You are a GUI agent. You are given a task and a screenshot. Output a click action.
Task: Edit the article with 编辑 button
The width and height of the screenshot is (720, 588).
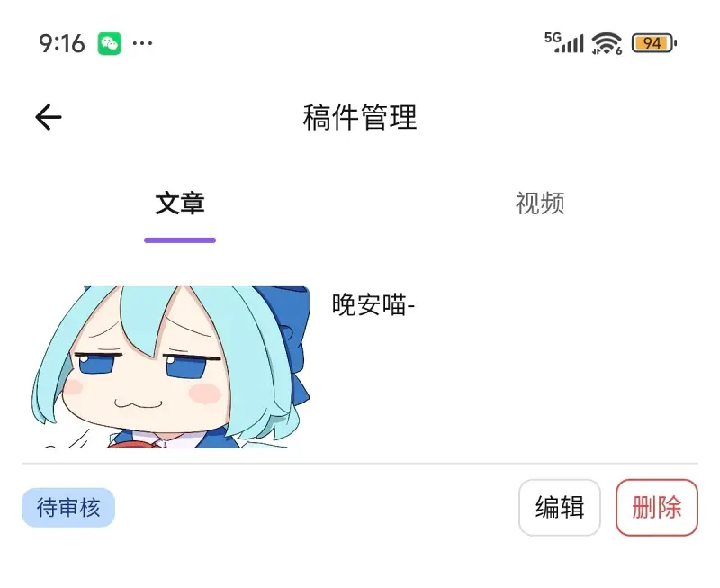560,508
